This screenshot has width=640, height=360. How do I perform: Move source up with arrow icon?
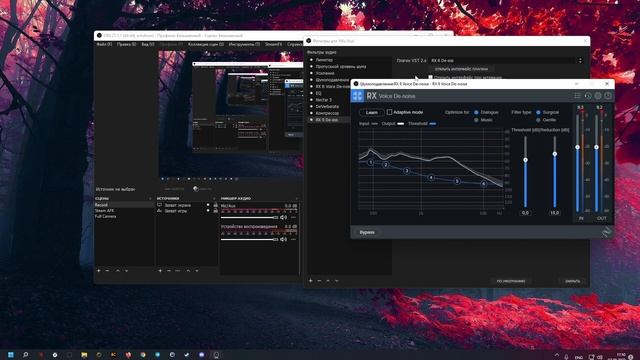[188, 271]
